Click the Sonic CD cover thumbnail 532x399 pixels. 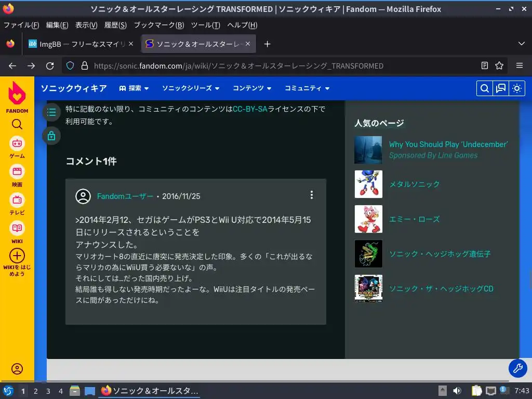[368, 289]
